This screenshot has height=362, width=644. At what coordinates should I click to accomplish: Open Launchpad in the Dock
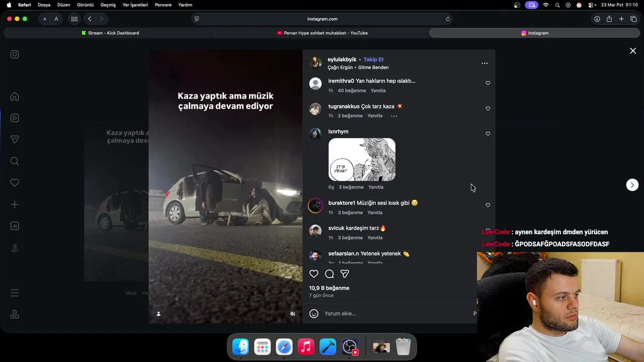(262, 347)
